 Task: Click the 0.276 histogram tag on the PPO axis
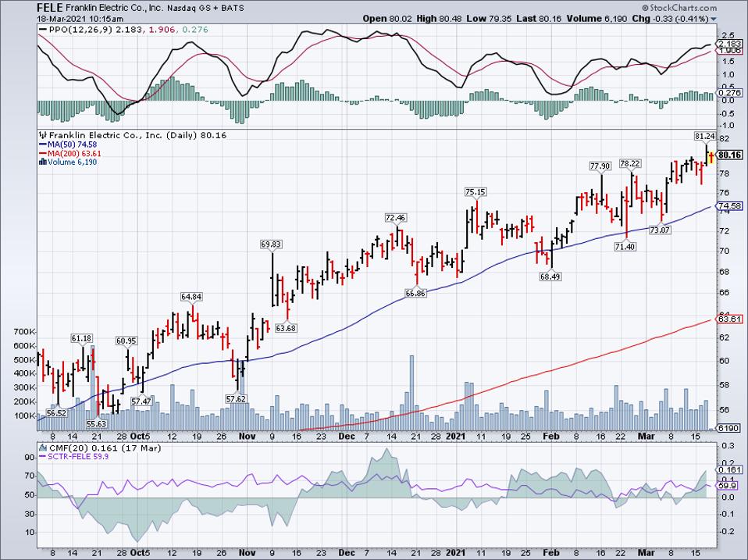[x=730, y=93]
